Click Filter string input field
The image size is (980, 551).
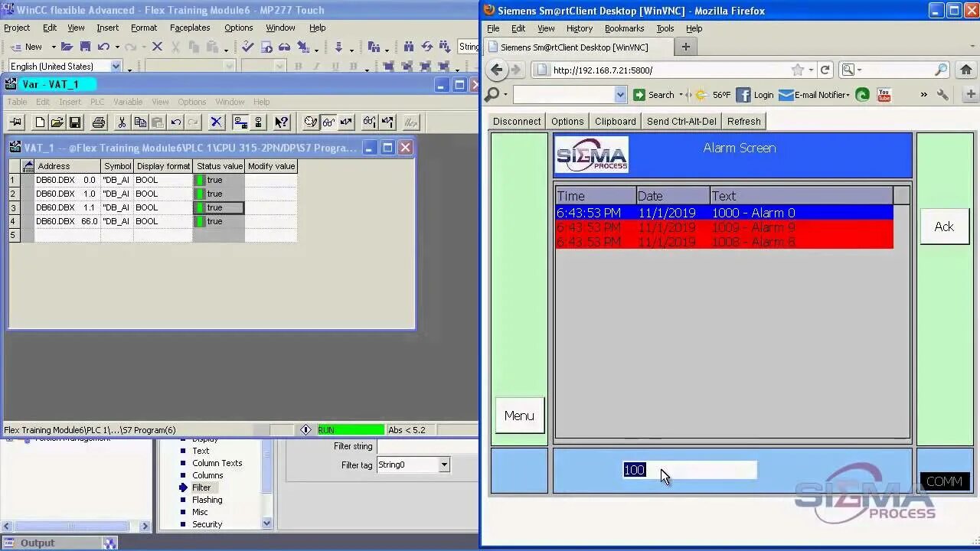pos(427,446)
